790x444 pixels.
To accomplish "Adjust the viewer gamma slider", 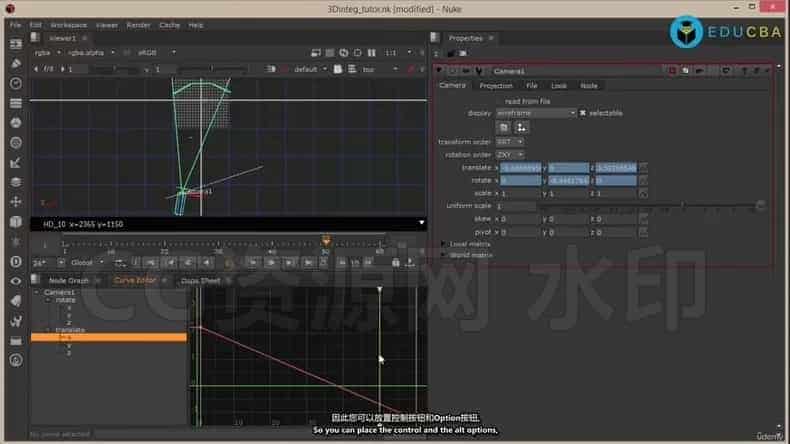I will [x=211, y=69].
